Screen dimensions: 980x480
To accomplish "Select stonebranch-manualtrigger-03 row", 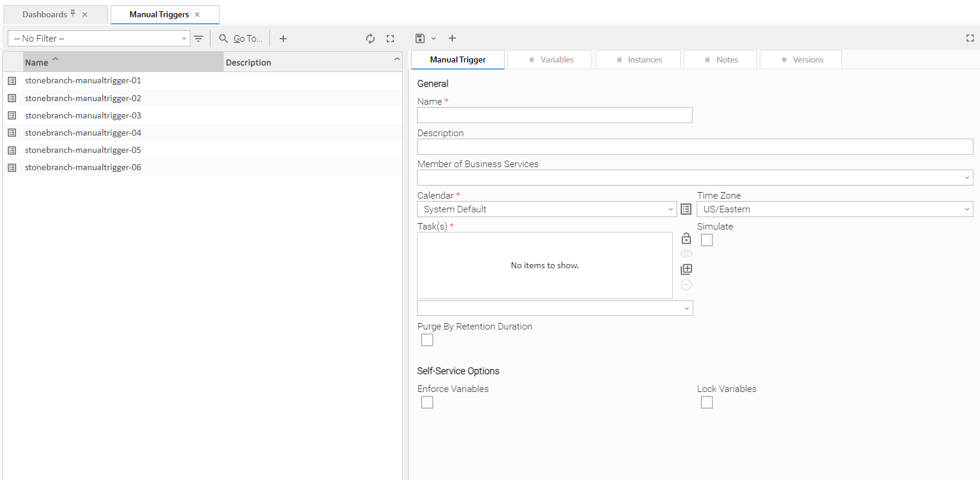I will [x=83, y=115].
